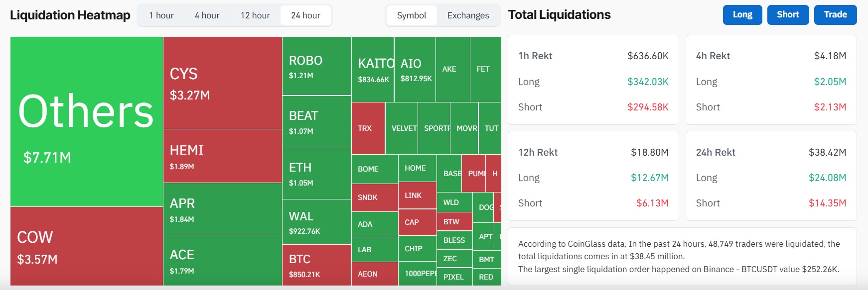The height and width of the screenshot is (290, 868).
Task: Click the blue Long button
Action: click(742, 15)
